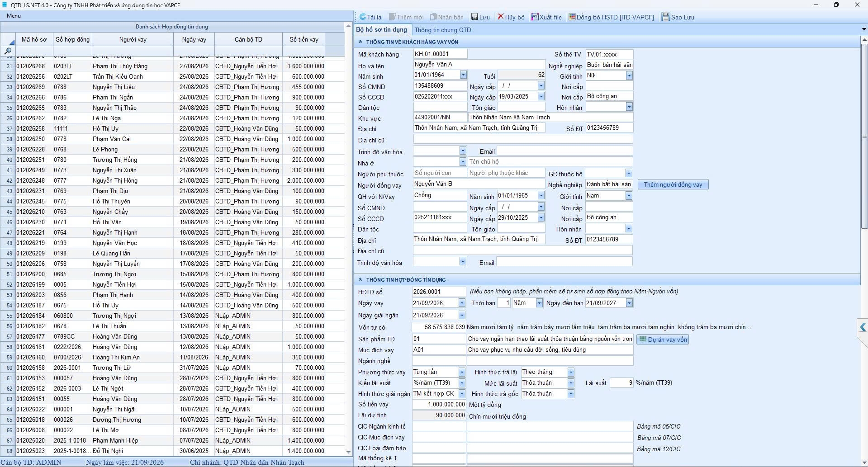Click the search magnifier icon in grid filter row
Screen dimensions: 868x467
pos(8,51)
